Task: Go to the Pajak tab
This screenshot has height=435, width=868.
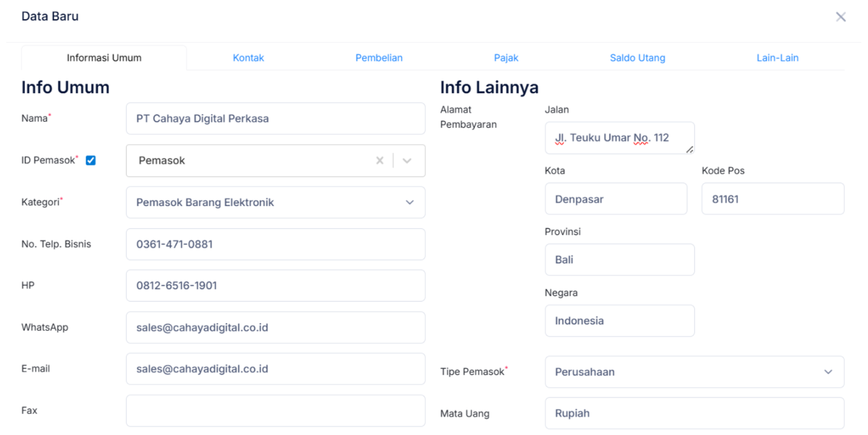Action: [x=506, y=58]
